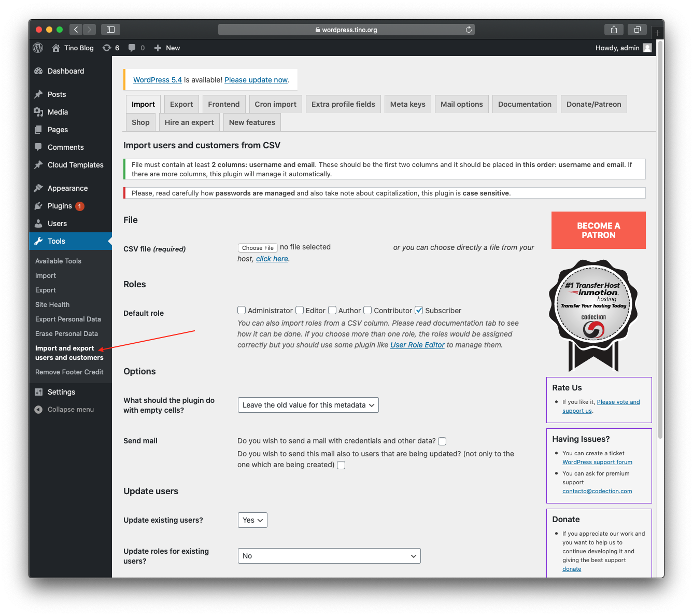Uncheck the Subscriber default role

(419, 310)
